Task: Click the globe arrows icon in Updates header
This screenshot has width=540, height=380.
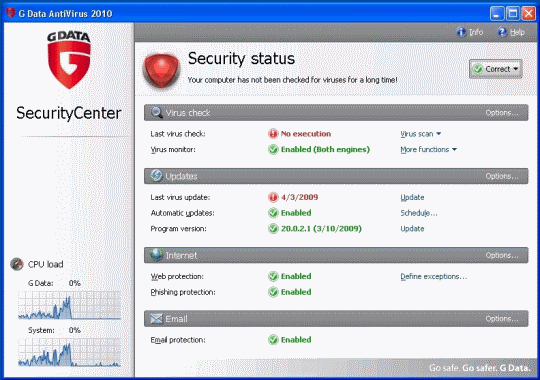Action: [x=156, y=176]
